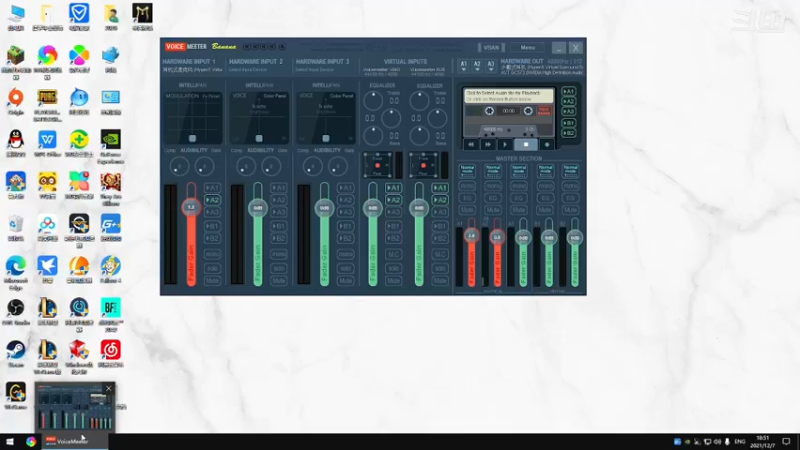This screenshot has width=800, height=450.
Task: Change the B2 master bus Normal mode
Action: pyautogui.click(x=570, y=170)
